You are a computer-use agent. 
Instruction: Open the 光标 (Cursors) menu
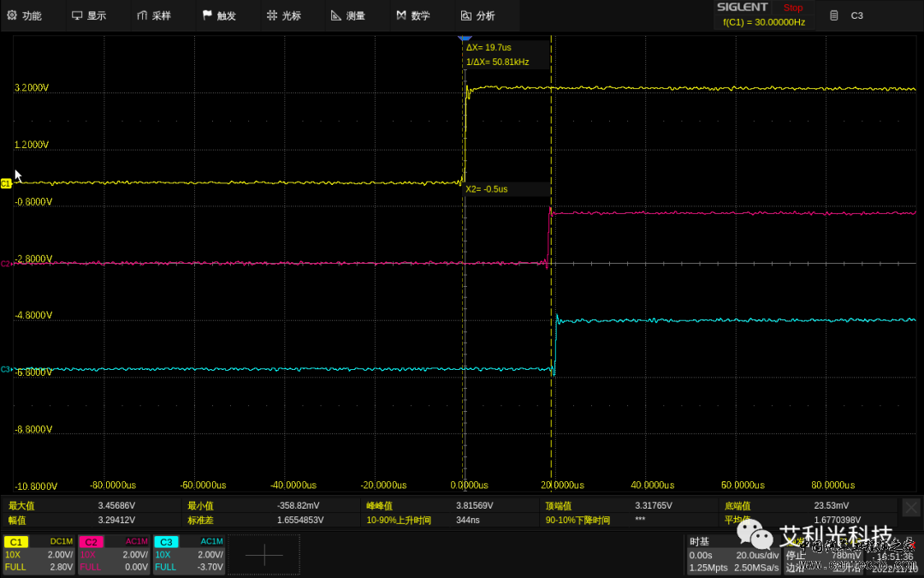coord(283,15)
